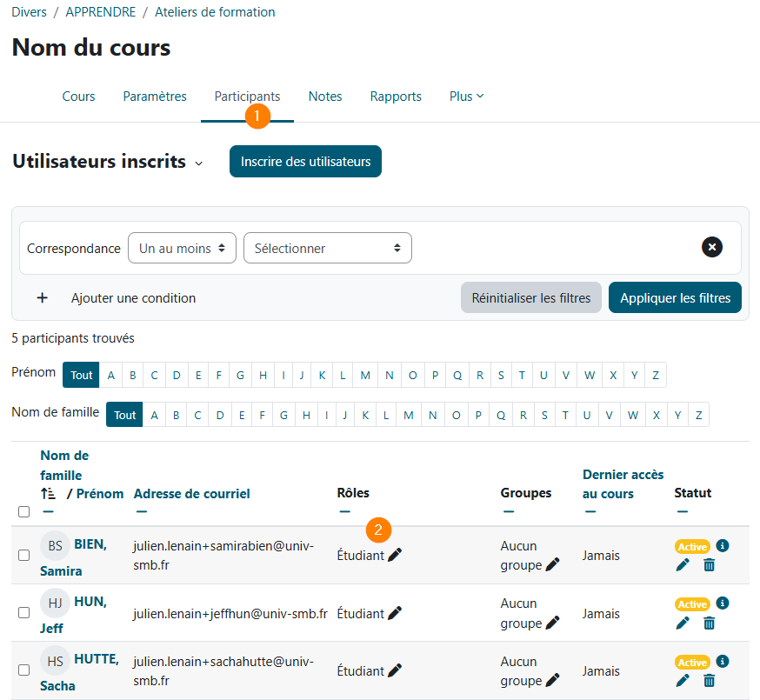Show enrolment info icon for HUN Jeff

723,603
